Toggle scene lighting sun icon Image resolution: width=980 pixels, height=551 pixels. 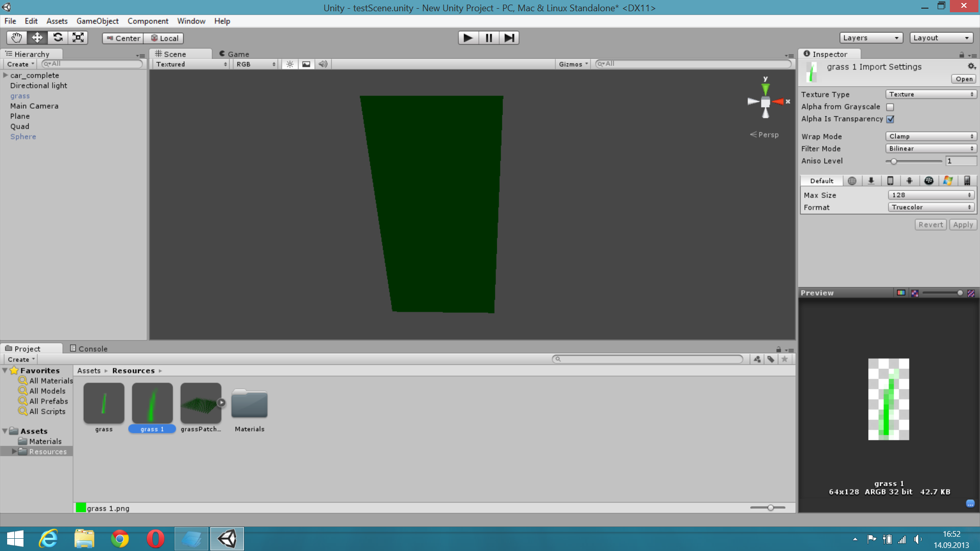pos(290,64)
